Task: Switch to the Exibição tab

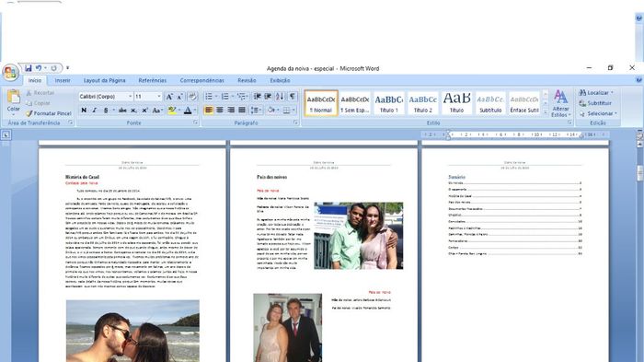Action: [280, 81]
